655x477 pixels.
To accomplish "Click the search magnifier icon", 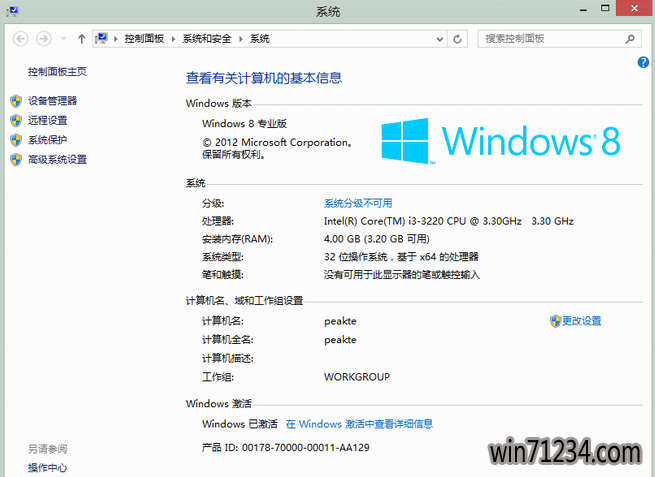I will point(630,39).
